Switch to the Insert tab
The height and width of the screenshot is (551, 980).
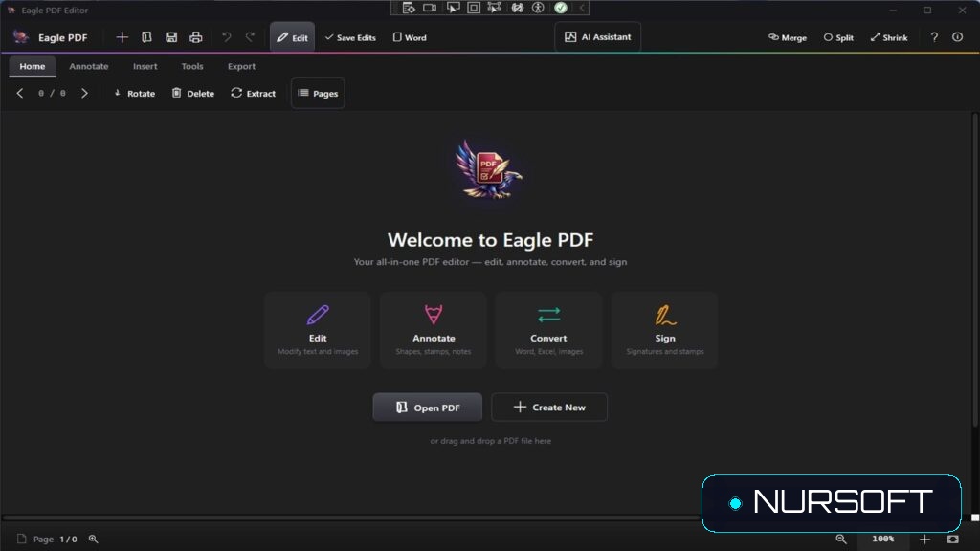tap(145, 66)
